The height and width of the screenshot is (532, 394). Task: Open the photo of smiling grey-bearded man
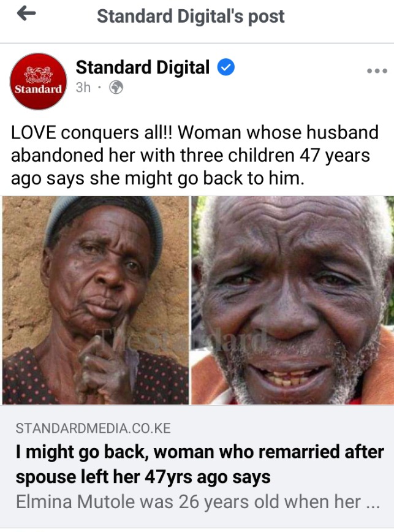click(x=292, y=300)
